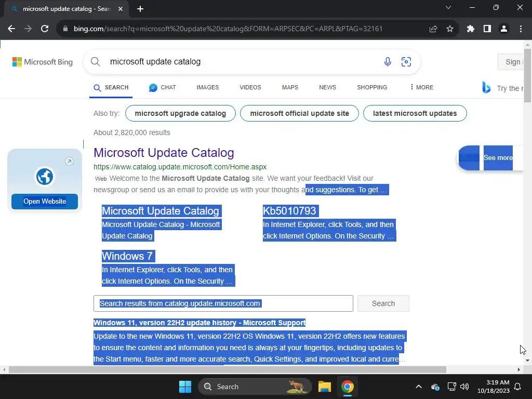This screenshot has width=532, height=399.
Task: Click the catalog.update.microsoft.com Home.aspx URL
Action: 180,167
